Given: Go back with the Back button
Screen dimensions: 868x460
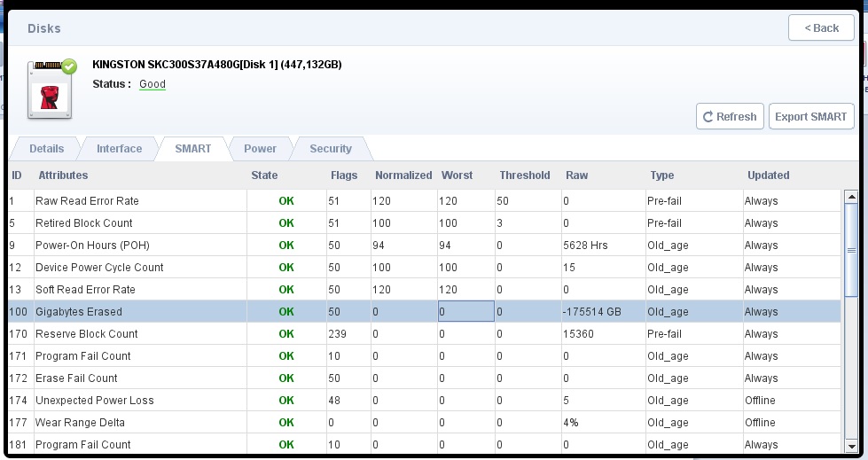Looking at the screenshot, I should [822, 27].
